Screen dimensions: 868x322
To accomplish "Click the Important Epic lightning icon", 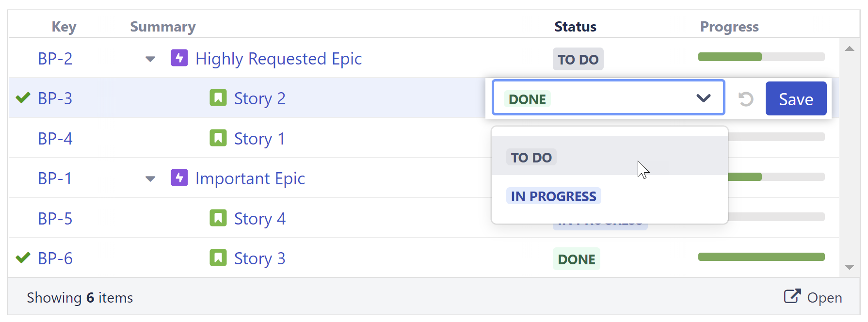I will (x=179, y=178).
